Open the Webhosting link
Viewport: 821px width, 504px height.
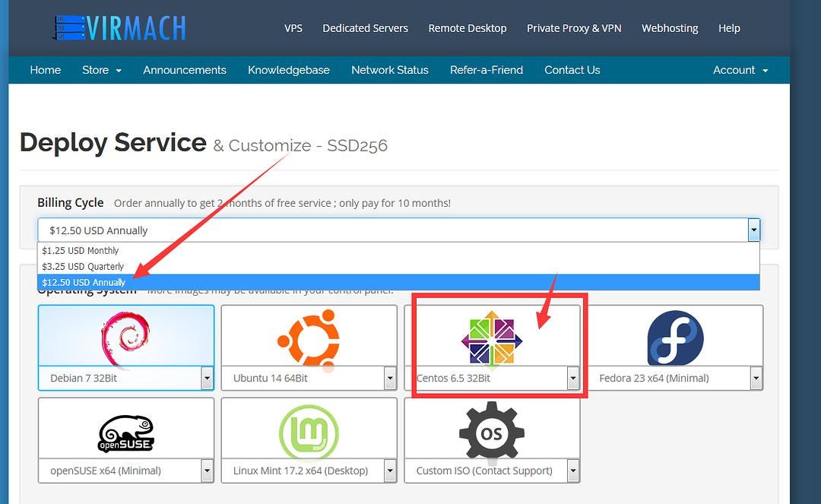670,27
